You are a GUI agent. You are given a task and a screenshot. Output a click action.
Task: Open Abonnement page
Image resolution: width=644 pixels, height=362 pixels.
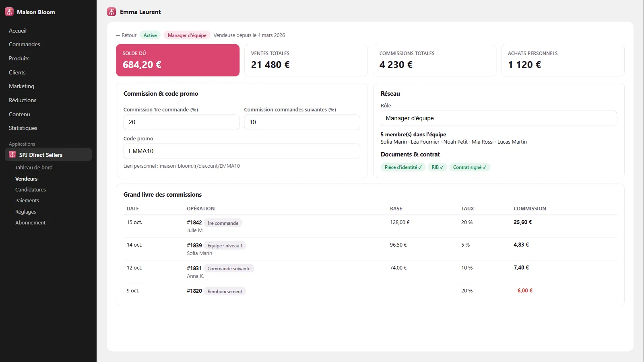pos(30,222)
